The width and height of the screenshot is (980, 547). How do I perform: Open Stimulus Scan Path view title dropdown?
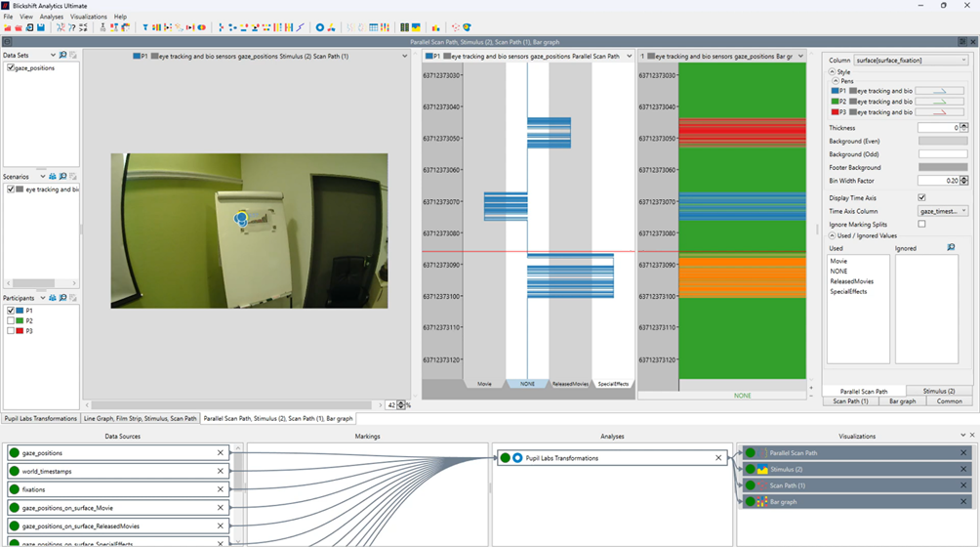[x=404, y=56]
